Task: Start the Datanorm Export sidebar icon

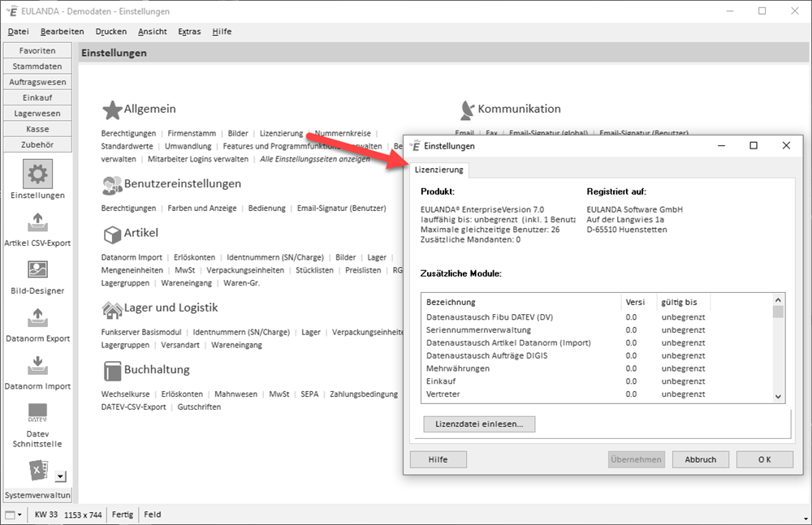Action: [37, 317]
